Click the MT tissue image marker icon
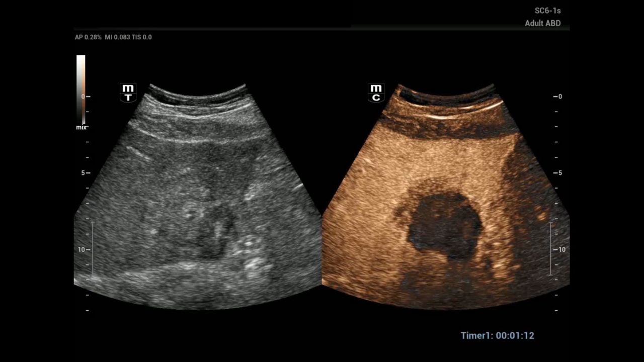Image resolution: width=644 pixels, height=362 pixels. 128,93
